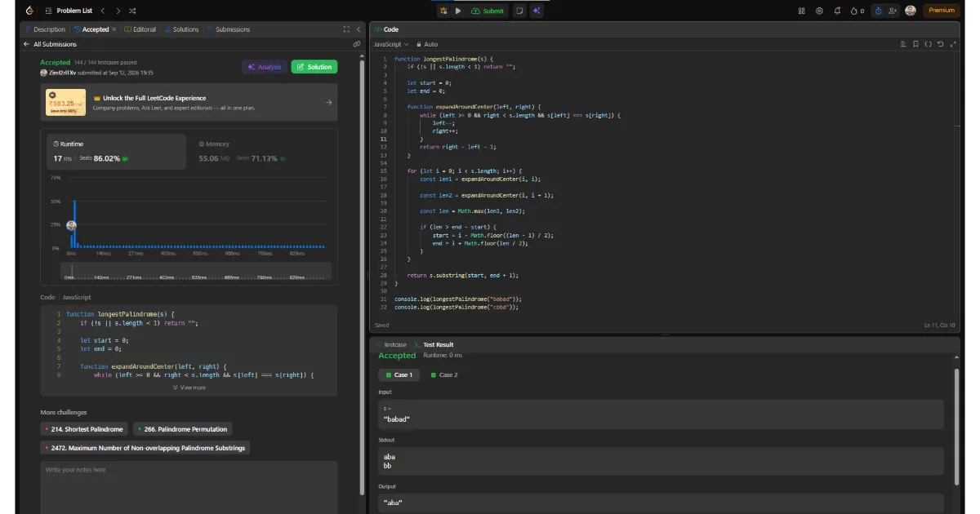Image resolution: width=980 pixels, height=514 pixels.
Task: Copy the submission link icon
Action: click(356, 44)
